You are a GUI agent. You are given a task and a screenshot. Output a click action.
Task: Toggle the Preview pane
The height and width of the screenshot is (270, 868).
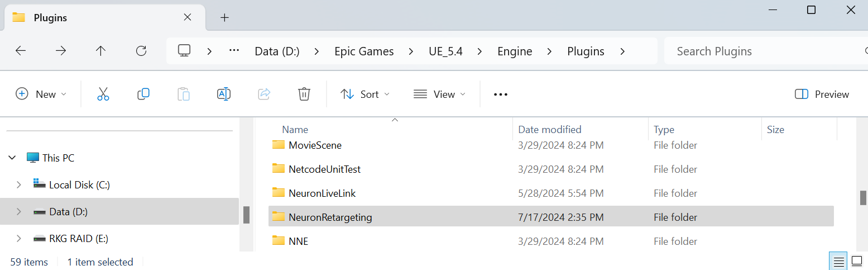(x=822, y=94)
